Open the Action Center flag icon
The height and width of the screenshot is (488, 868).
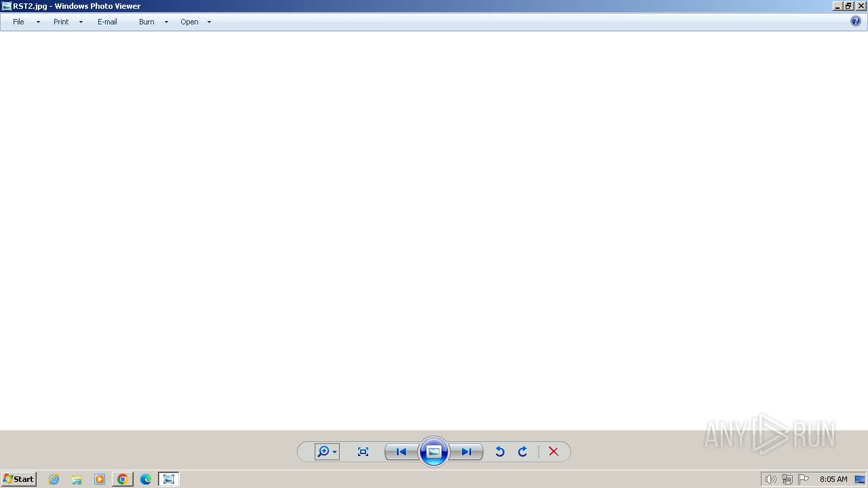[x=804, y=479]
